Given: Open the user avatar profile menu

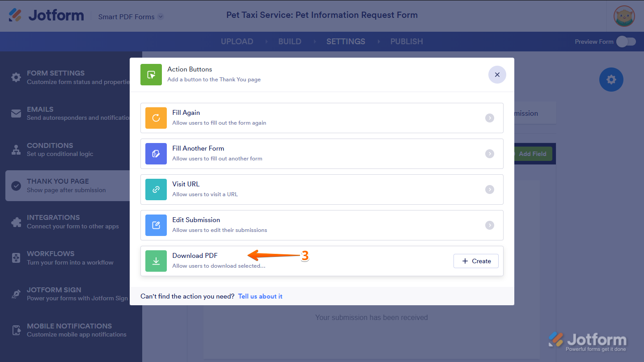Looking at the screenshot, I should (624, 16).
